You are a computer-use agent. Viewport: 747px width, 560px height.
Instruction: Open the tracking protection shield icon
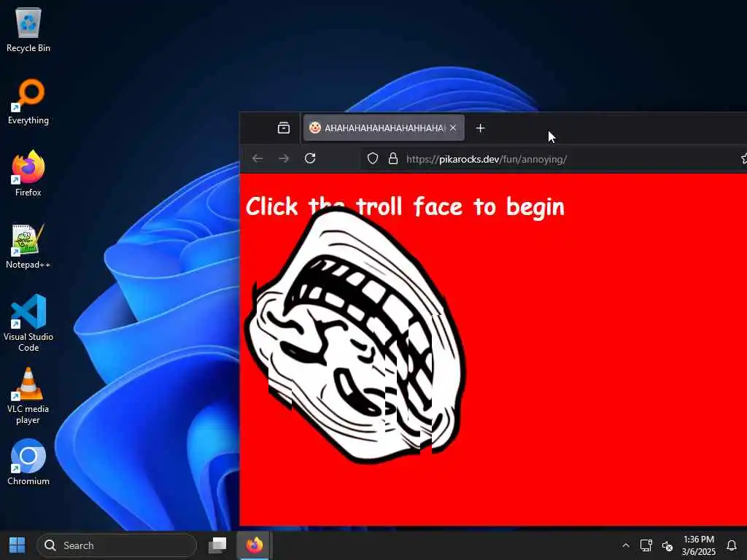373,158
